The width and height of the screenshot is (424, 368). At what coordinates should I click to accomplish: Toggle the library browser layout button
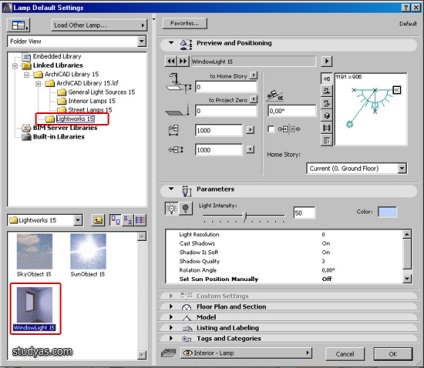[x=18, y=25]
